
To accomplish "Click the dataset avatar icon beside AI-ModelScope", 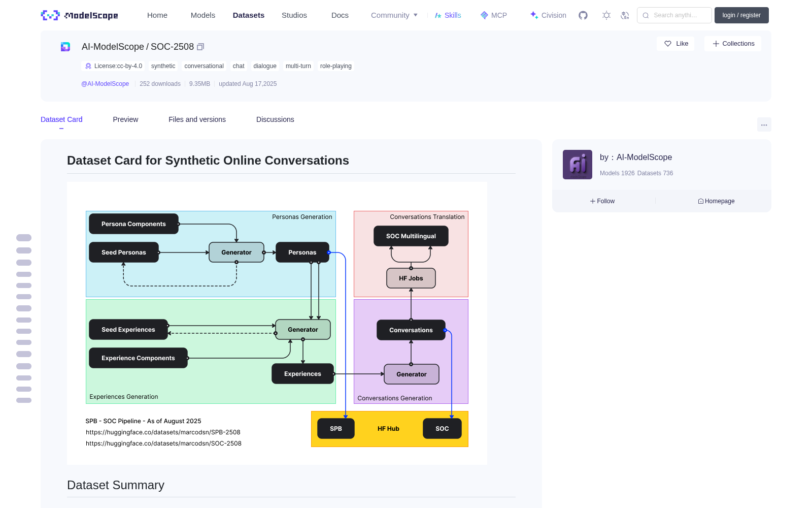I will pos(65,47).
